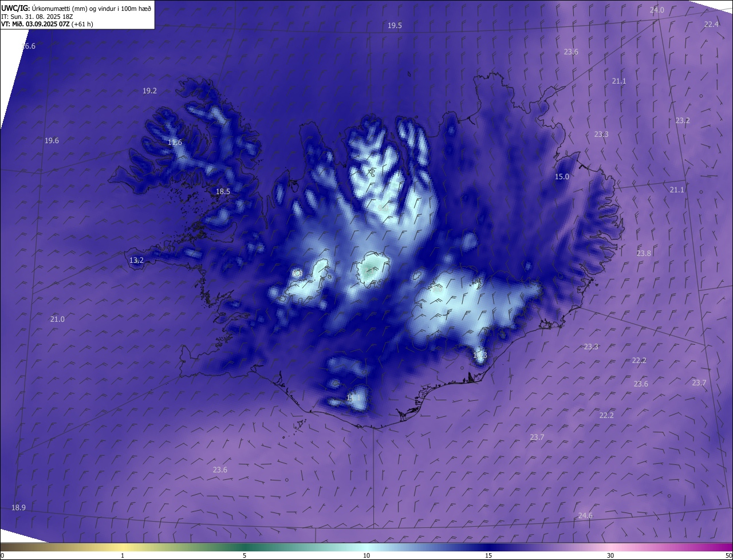Click the colour scale tick label 10
This screenshot has width=733, height=560.
coord(366,555)
